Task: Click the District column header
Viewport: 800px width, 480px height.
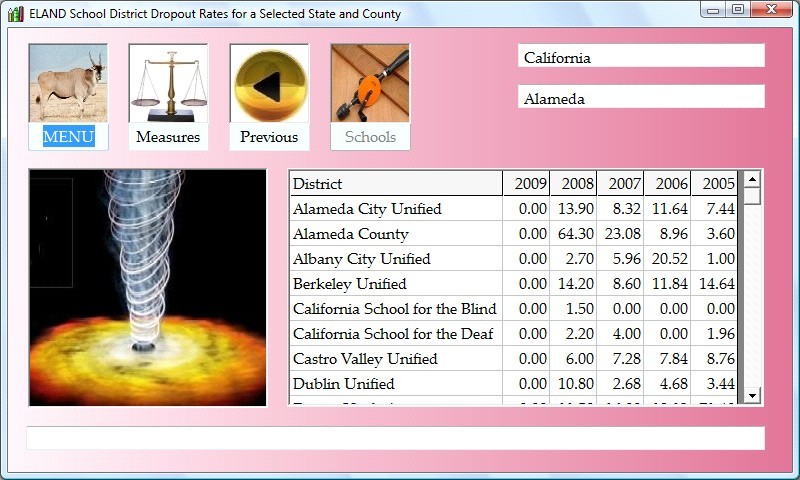Action: click(395, 184)
